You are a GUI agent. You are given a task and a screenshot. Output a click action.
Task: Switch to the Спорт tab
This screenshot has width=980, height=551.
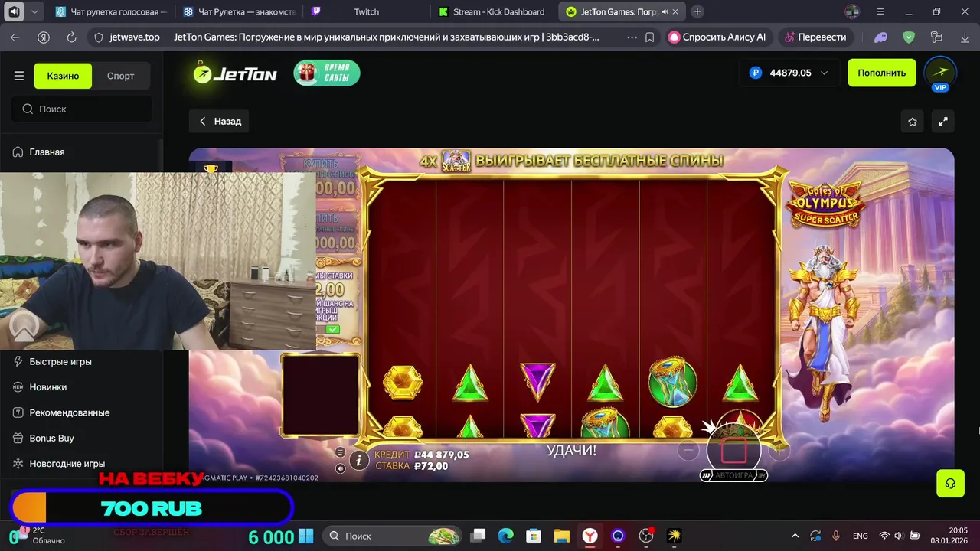tap(120, 76)
